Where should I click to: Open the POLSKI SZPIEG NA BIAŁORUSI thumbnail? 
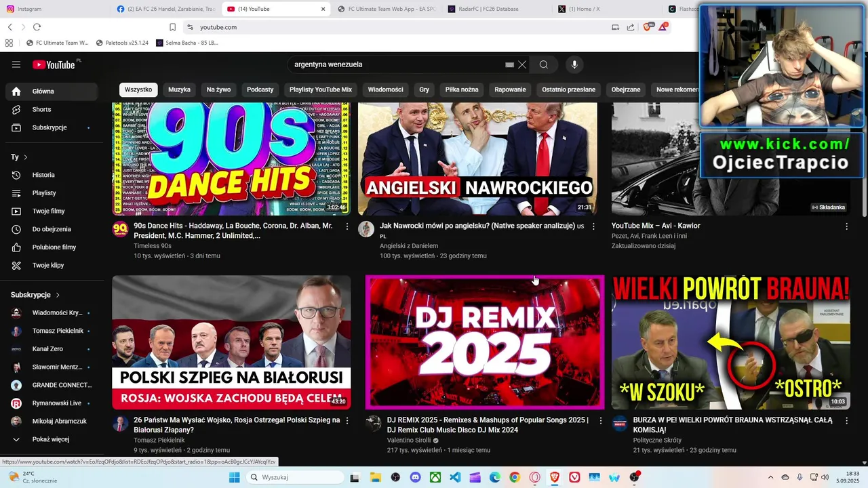[x=231, y=342]
